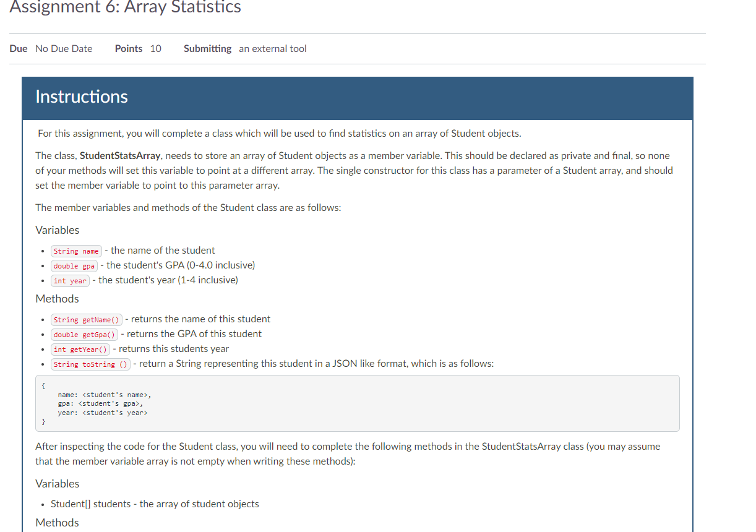Click the 'No Due Date' text
The width and height of the screenshot is (756, 532).
pos(64,49)
